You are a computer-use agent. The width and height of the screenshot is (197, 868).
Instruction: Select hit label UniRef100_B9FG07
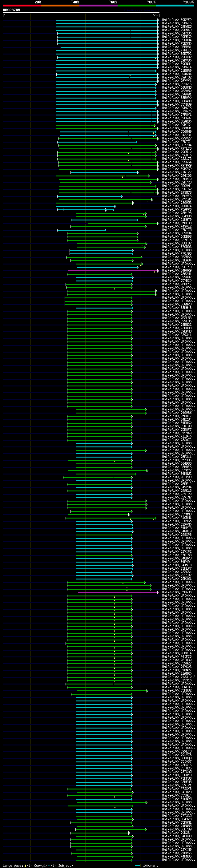[x=177, y=118]
